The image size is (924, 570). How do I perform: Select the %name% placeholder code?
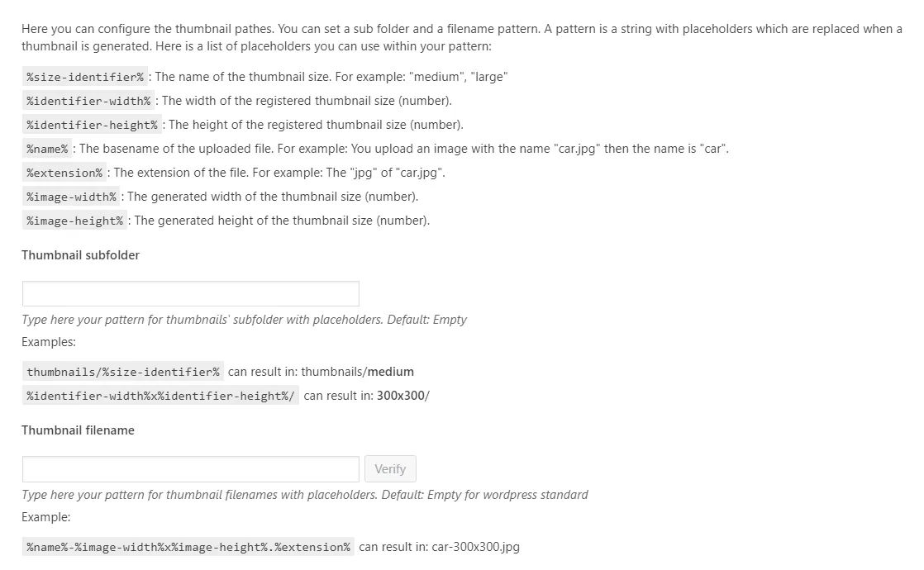coord(45,148)
